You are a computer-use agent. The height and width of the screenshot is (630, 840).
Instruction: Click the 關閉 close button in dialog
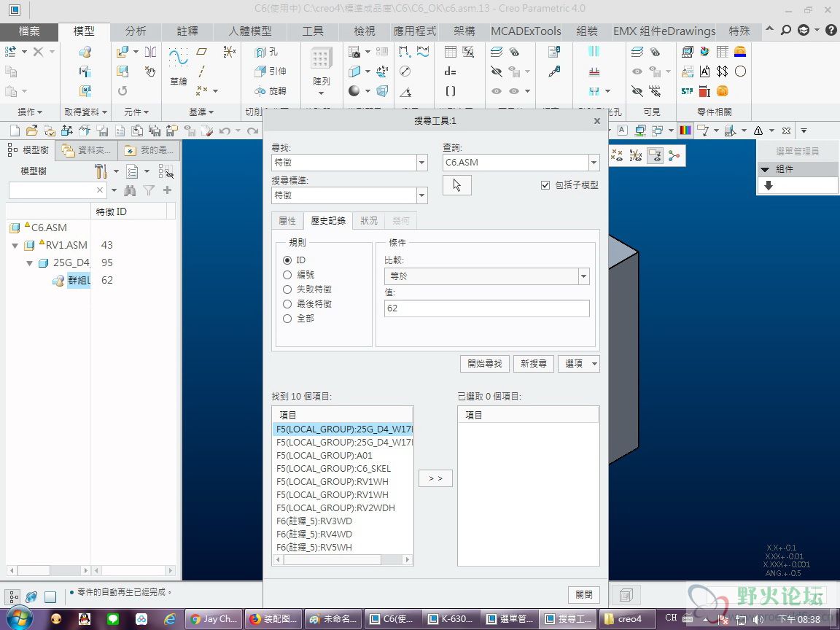[583, 595]
